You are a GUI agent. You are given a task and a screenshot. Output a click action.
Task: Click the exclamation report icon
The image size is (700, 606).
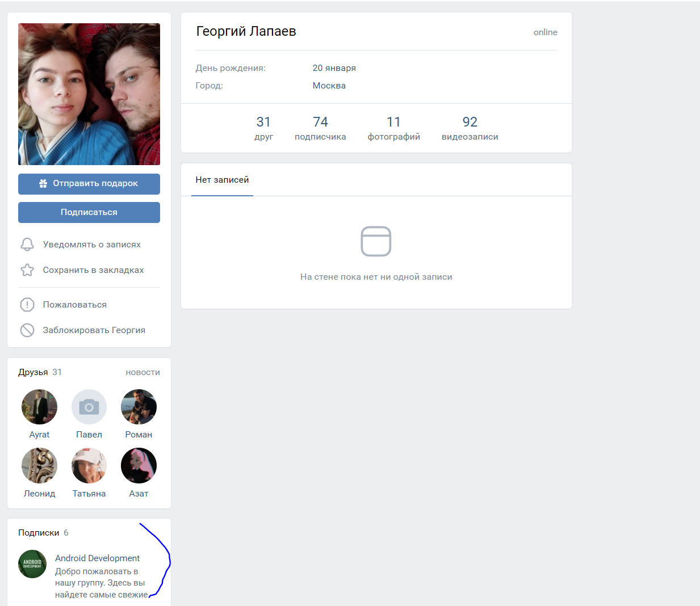pyautogui.click(x=27, y=305)
